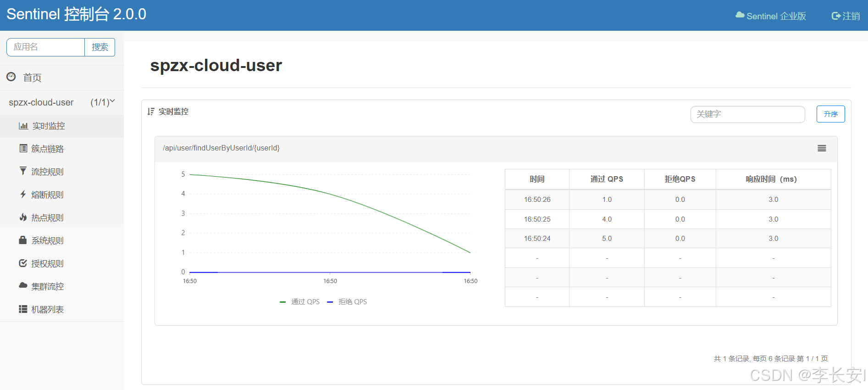The width and height of the screenshot is (868, 390).
Task: Click the 响应时间 (ms) column header
Action: (773, 179)
